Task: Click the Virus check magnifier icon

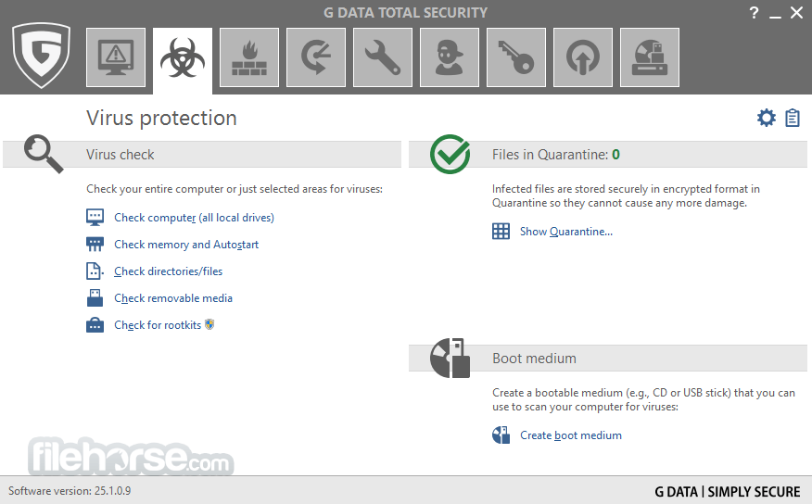Action: point(44,154)
